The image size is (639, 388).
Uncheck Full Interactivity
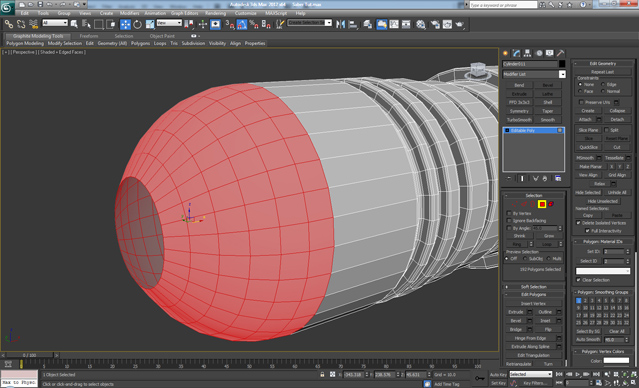point(587,231)
